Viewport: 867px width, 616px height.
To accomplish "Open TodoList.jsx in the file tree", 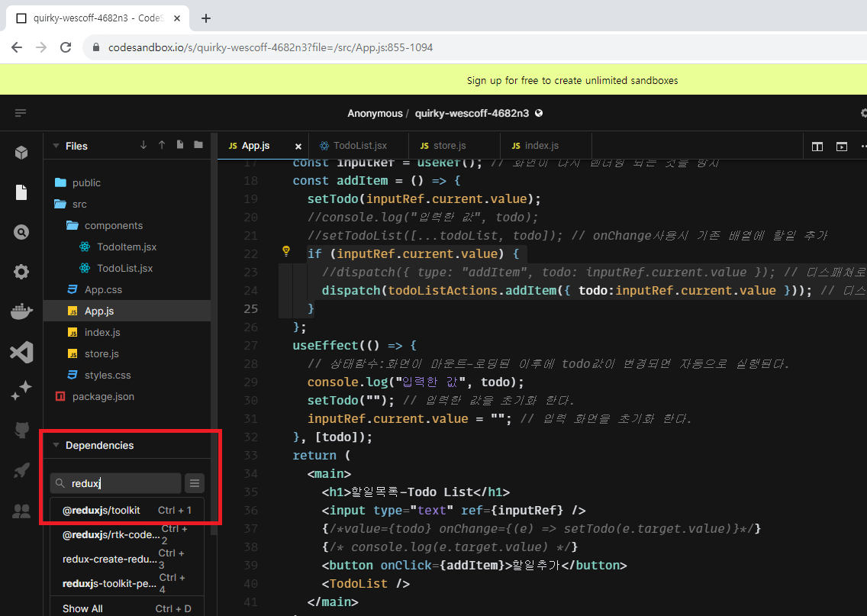I will tap(127, 268).
